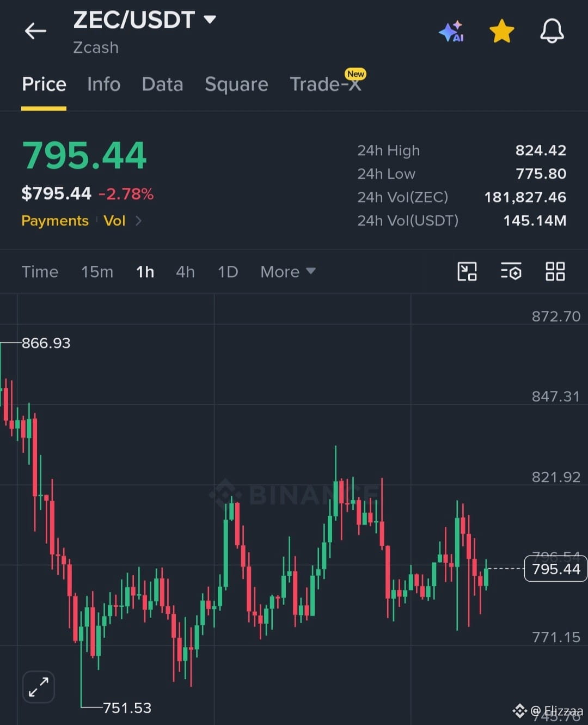The height and width of the screenshot is (725, 588).
Task: Tap the large green 795.44 price
Action: pos(84,156)
